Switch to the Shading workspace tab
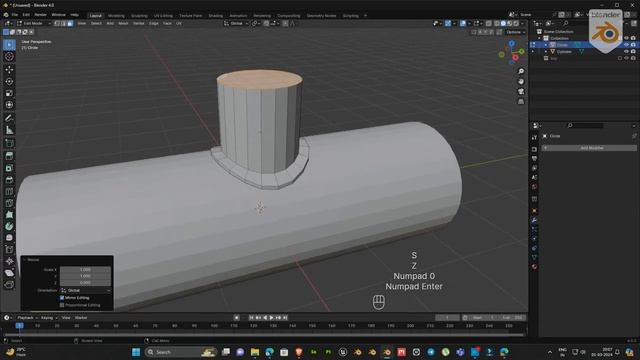 point(216,16)
